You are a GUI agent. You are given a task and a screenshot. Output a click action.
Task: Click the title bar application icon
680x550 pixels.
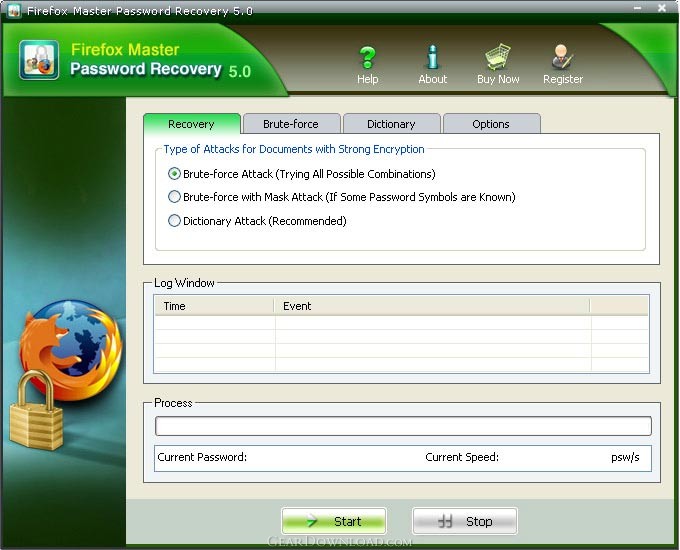coord(14,10)
